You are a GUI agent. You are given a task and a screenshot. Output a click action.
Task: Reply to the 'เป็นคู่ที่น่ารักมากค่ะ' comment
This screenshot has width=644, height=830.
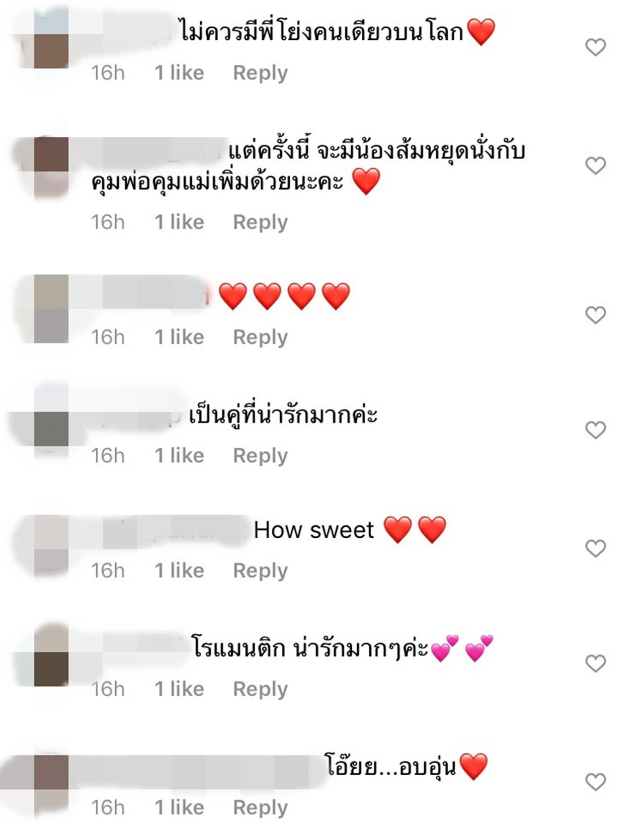pos(260,456)
